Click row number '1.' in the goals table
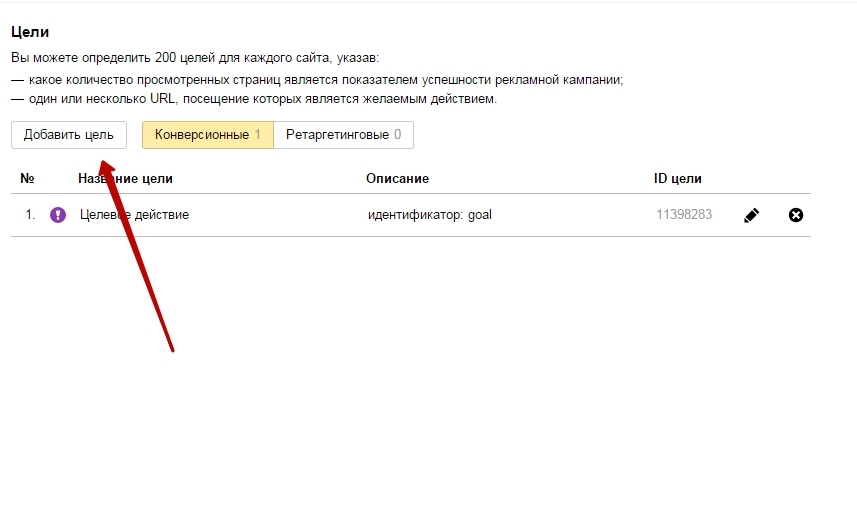This screenshot has height=511, width=857. (x=30, y=214)
